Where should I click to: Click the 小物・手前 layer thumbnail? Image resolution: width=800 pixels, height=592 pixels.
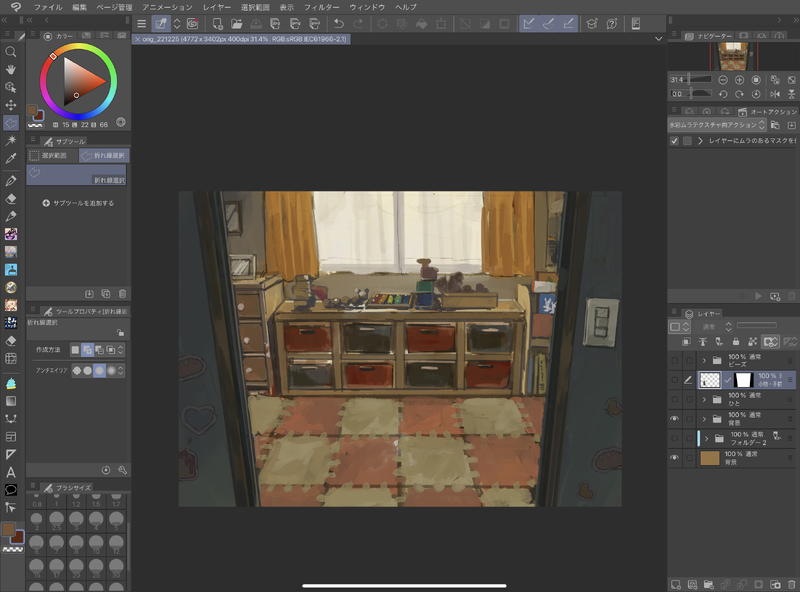[710, 380]
